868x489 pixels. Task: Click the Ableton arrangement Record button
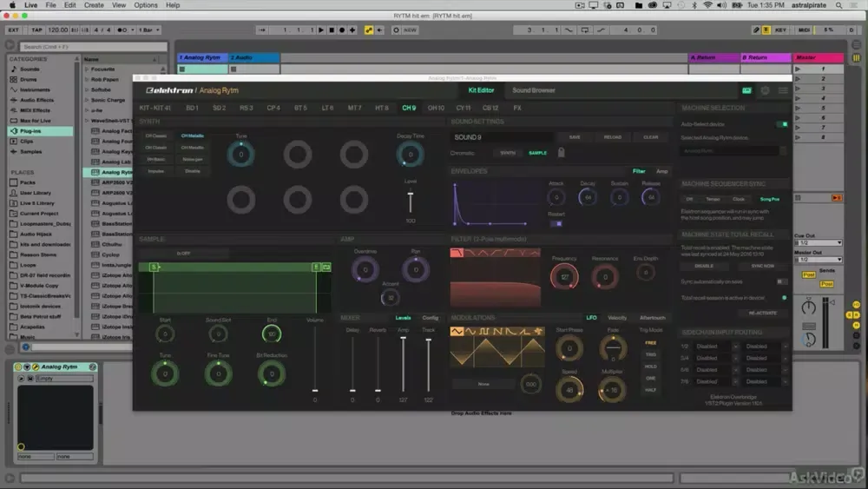pyautogui.click(x=342, y=30)
